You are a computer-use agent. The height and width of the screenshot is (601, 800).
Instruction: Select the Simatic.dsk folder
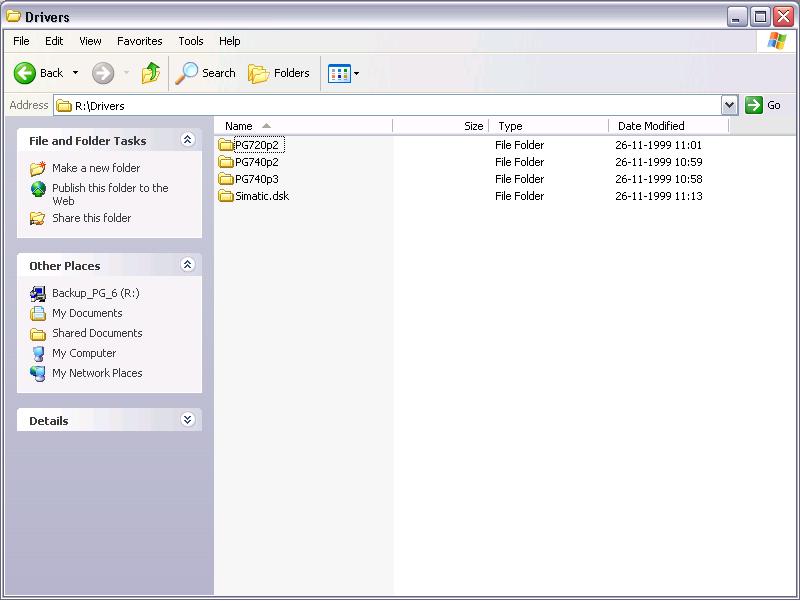[254, 196]
